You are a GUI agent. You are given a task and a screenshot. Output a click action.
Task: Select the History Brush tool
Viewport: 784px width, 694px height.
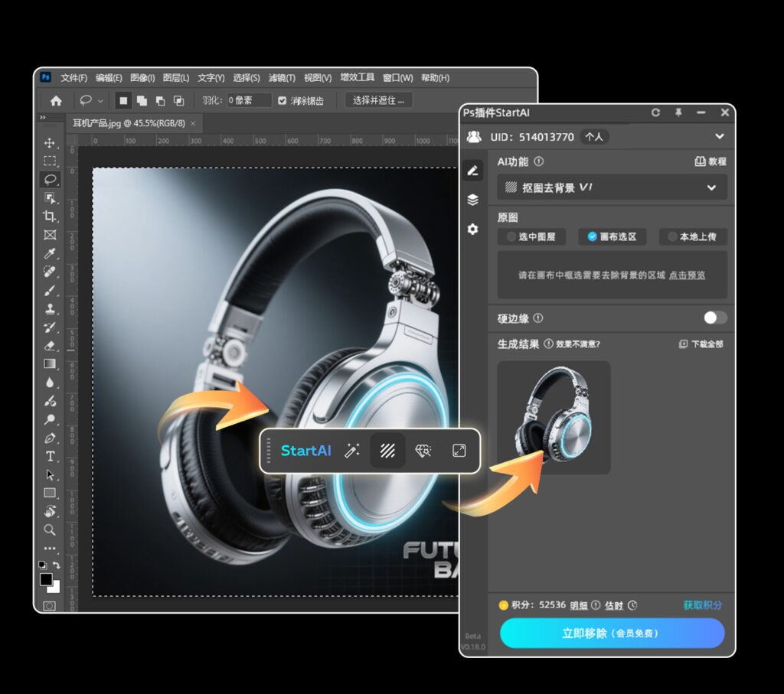[50, 327]
